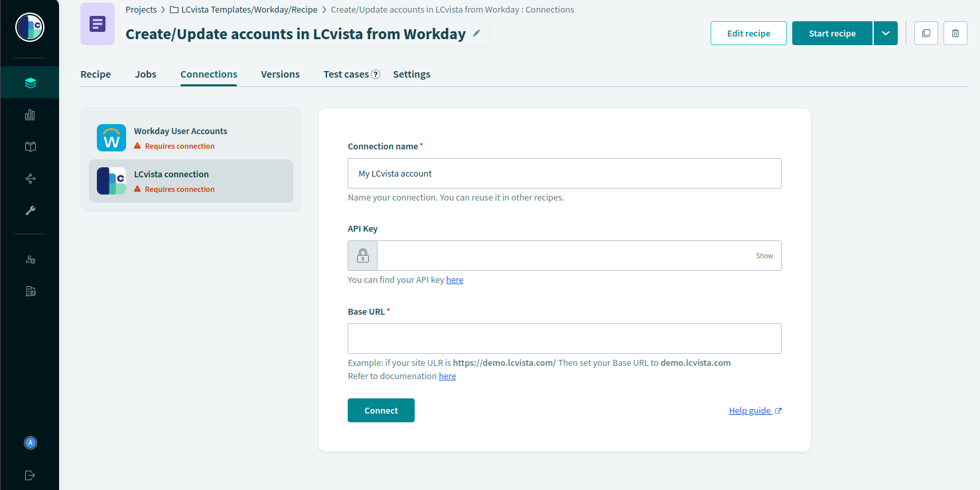Open the book library sidebar icon
The height and width of the screenshot is (490, 980).
click(30, 147)
